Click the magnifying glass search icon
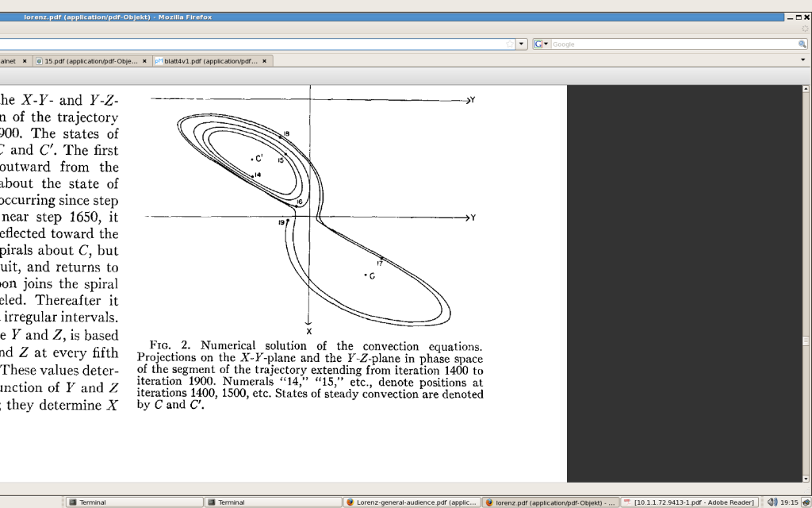The image size is (812, 508). pos(802,44)
